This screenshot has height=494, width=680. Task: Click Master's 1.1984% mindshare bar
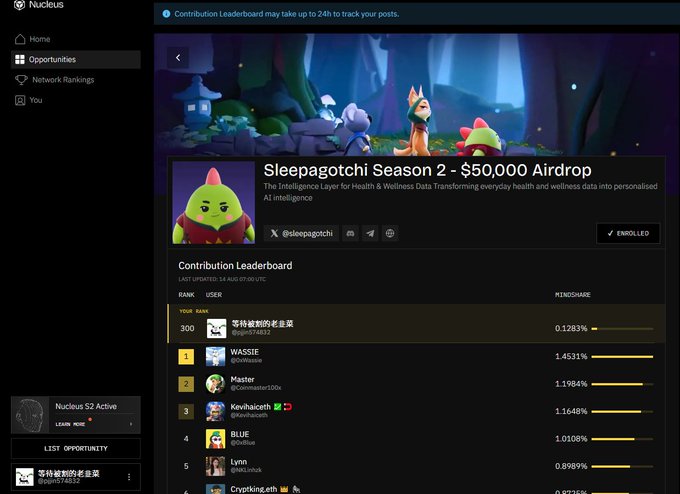pos(622,384)
